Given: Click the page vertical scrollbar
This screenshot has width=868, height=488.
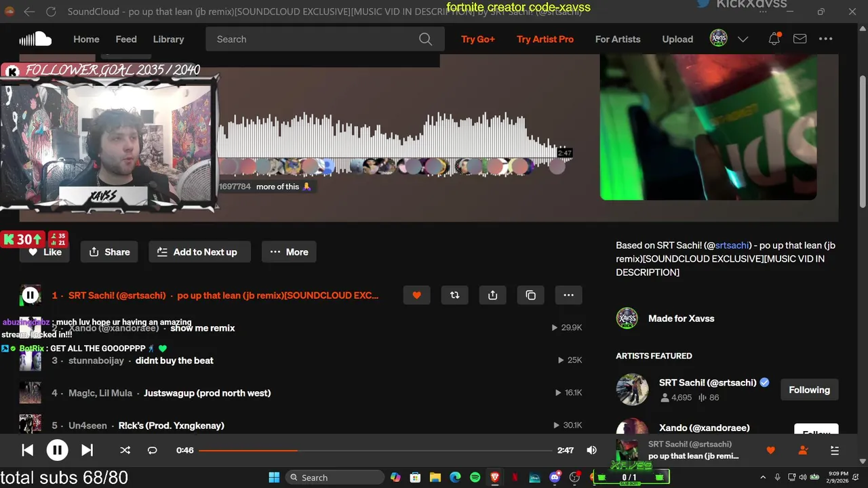Looking at the screenshot, I should click(x=863, y=142).
